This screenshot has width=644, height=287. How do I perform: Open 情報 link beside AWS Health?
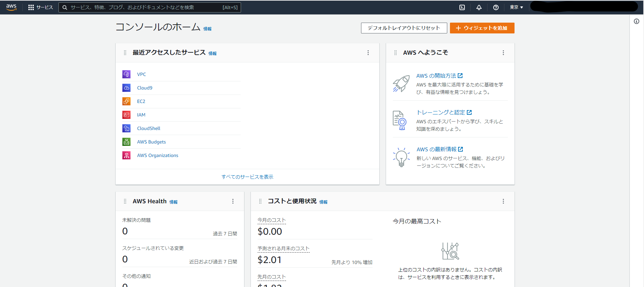click(173, 202)
